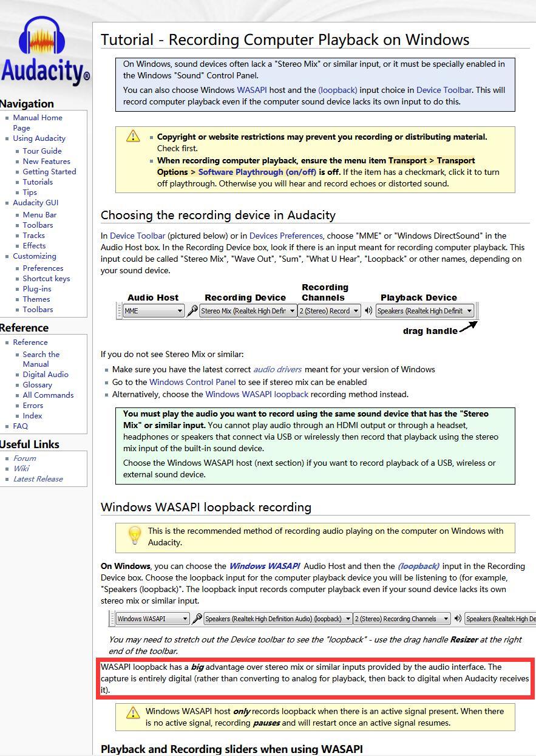Open Audacity GUI navigation link
536x756 pixels.
click(x=36, y=203)
